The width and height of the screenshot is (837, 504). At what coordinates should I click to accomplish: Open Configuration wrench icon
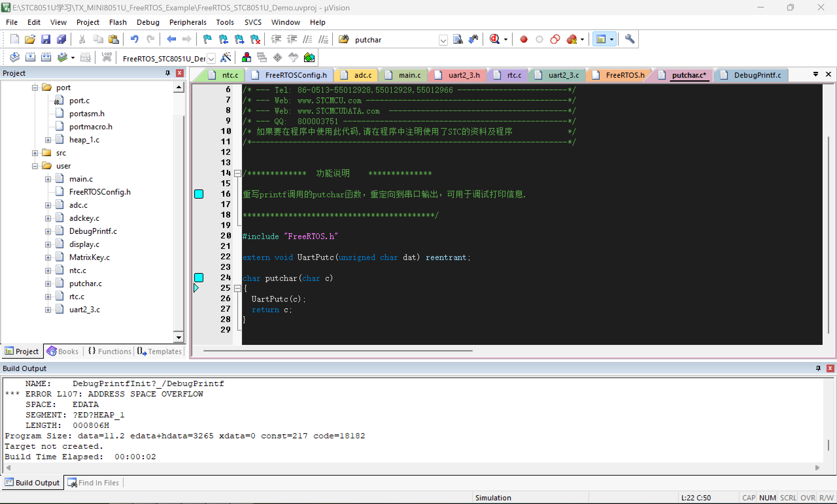coord(629,40)
